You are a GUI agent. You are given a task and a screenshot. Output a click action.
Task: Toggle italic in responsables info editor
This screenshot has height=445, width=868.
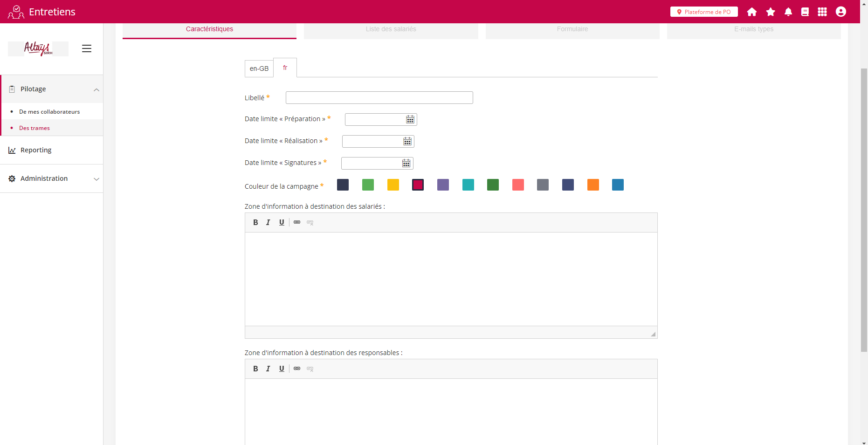coord(268,369)
